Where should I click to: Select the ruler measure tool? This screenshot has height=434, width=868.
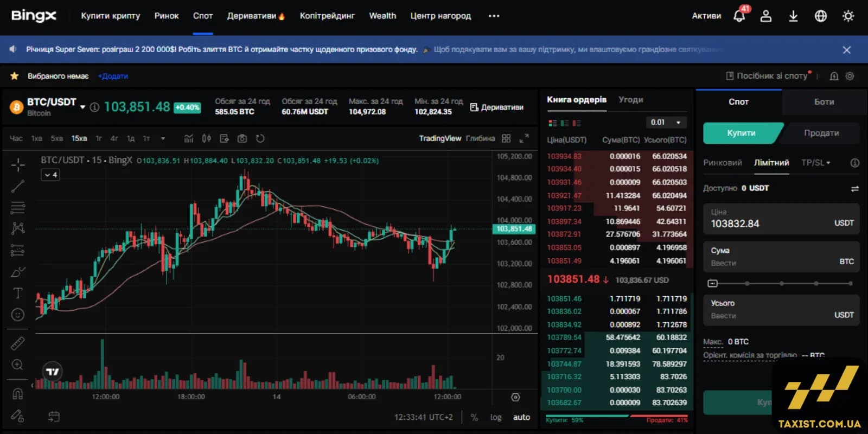(18, 343)
